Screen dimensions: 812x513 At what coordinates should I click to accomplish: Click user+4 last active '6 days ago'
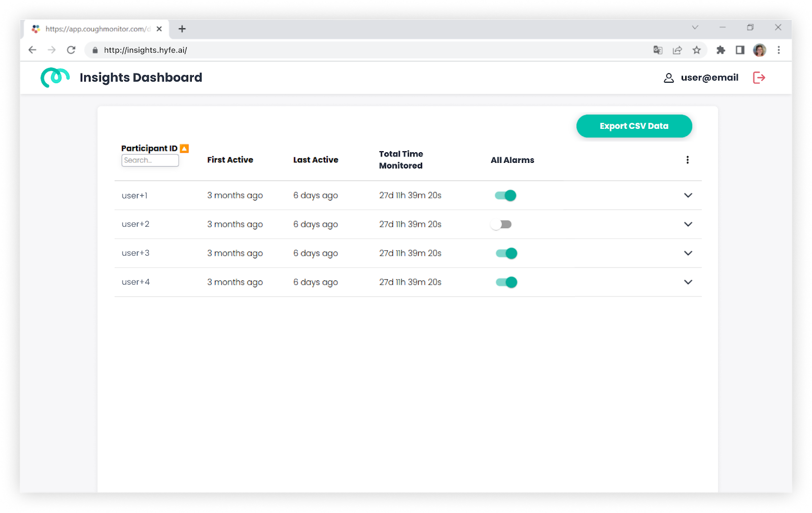[316, 282]
